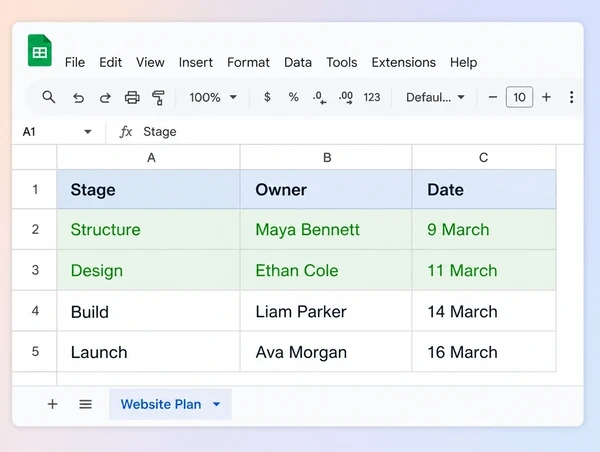Open the search magnifier tool
The image size is (600, 452).
pos(49,97)
